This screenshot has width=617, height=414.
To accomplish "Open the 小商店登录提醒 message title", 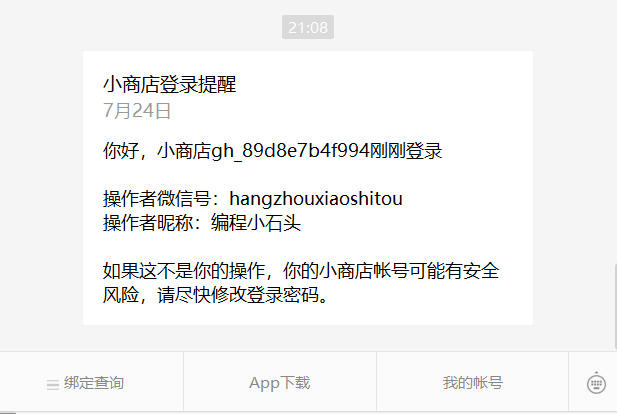I will [x=170, y=84].
